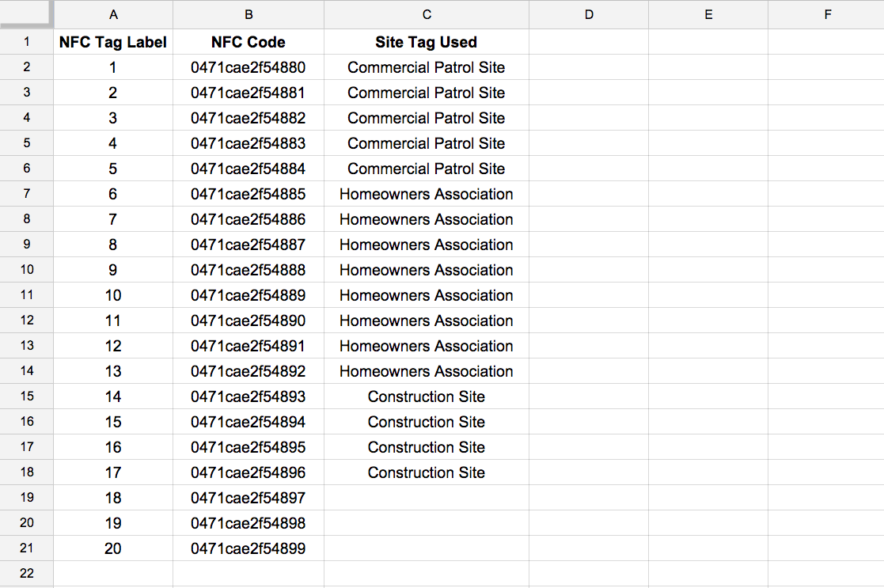Screen dimensions: 884x588
Task: Select column D header
Action: (x=589, y=14)
